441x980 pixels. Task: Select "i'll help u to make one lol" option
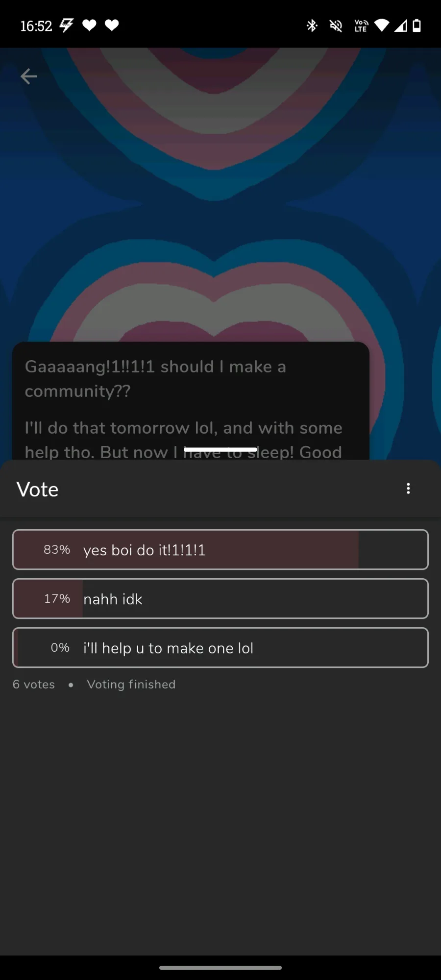pyautogui.click(x=220, y=648)
